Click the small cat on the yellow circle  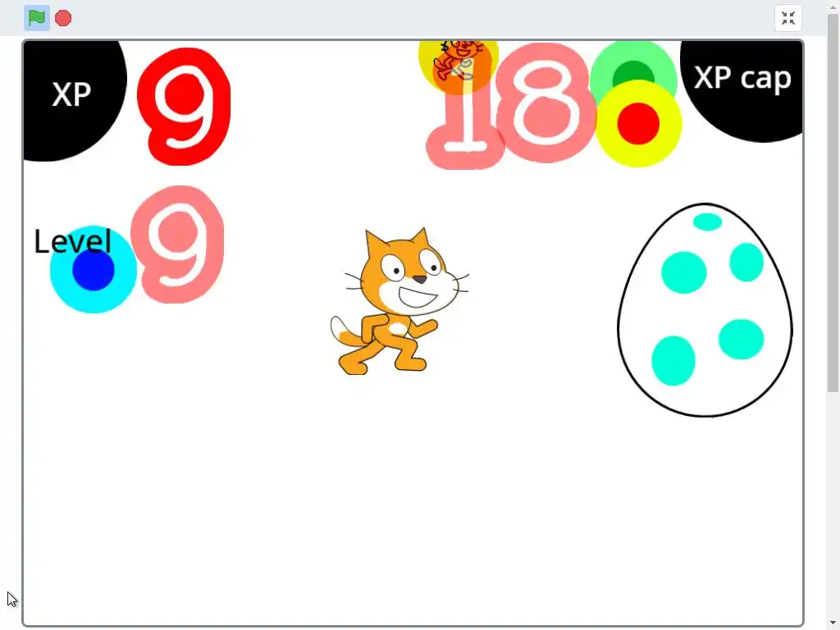(x=457, y=59)
